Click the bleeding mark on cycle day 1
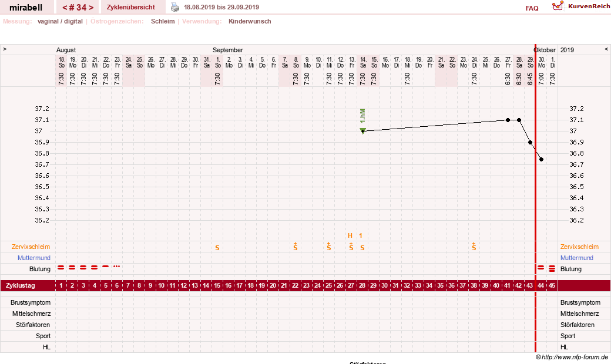 point(61,268)
